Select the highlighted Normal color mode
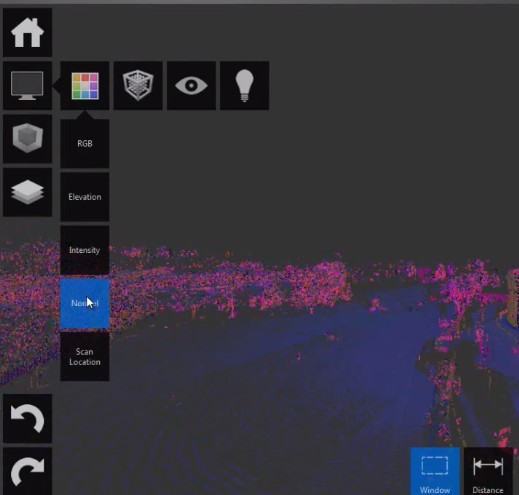519x495 pixels. [85, 303]
